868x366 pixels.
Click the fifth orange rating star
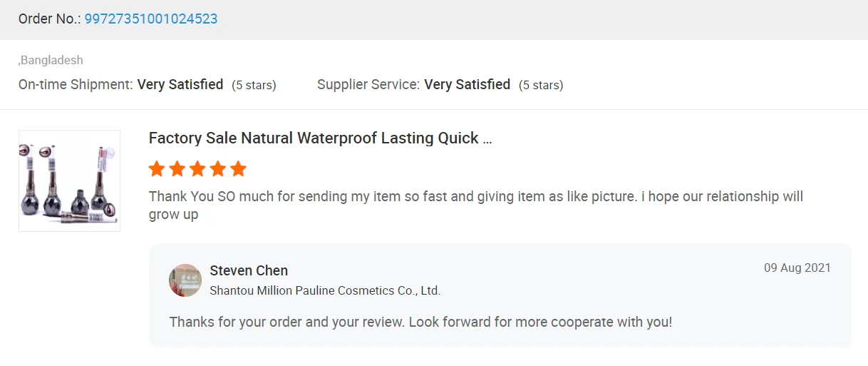[238, 169]
